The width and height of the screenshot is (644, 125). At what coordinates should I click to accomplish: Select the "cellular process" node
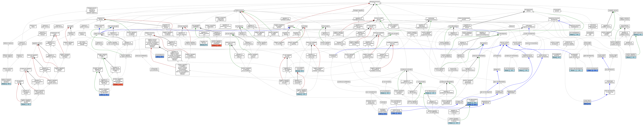coord(239,11)
